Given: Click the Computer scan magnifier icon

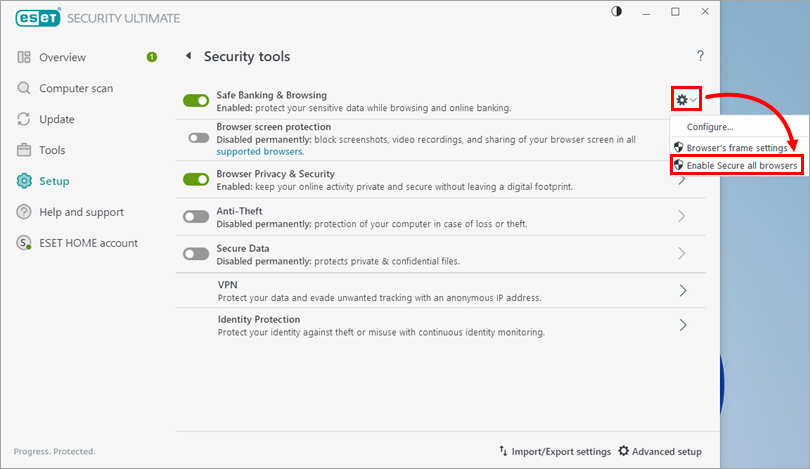Looking at the screenshot, I should [24, 88].
